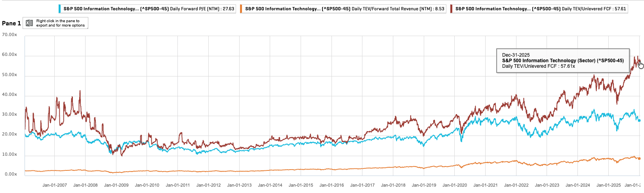The image size is (644, 193).
Task: Click the 40.00x y-axis label
Action: [x=10, y=95]
